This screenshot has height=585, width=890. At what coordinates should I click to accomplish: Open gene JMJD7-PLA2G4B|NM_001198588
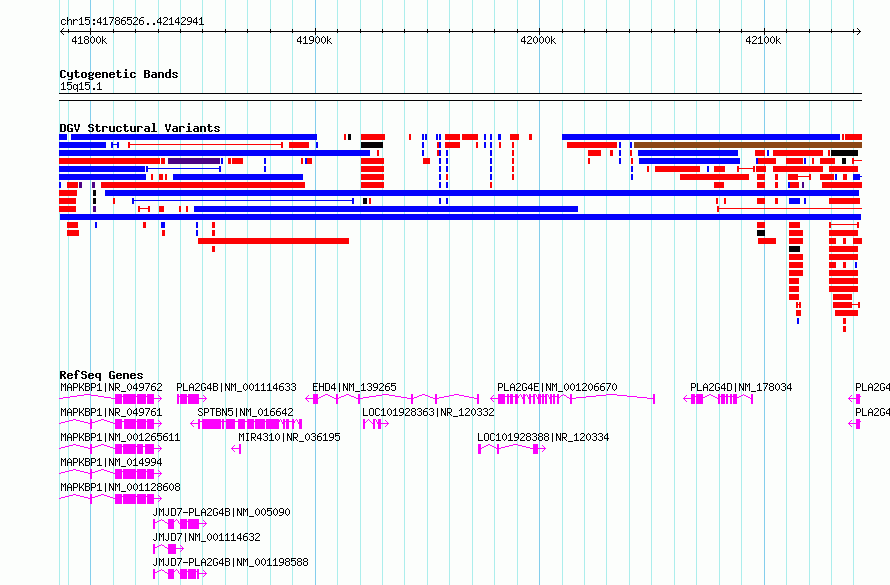point(230,562)
